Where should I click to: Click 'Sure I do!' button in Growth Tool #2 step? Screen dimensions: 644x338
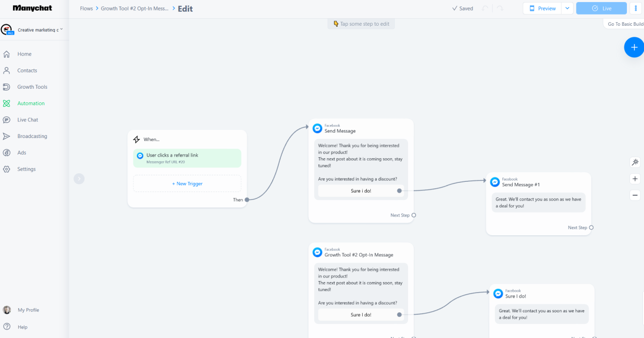tap(361, 315)
